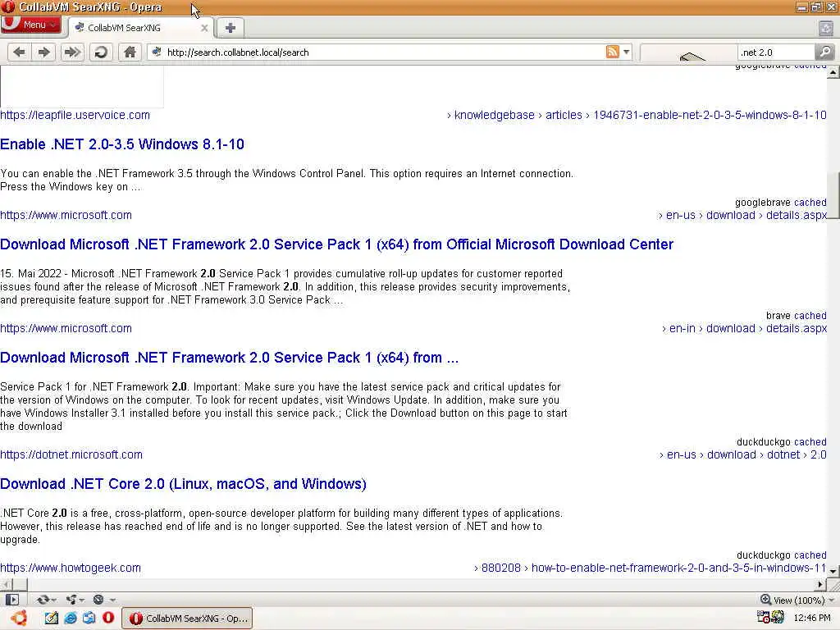Image resolution: width=840 pixels, height=630 pixels.
Task: Go back with the Back arrow button
Action: pyautogui.click(x=20, y=52)
